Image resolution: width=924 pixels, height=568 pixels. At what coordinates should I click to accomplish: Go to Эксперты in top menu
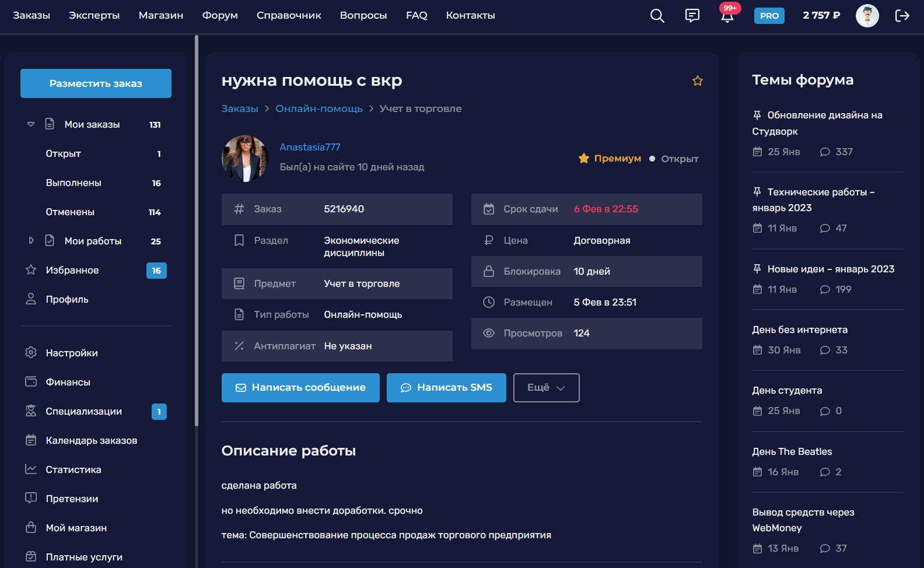tap(94, 16)
